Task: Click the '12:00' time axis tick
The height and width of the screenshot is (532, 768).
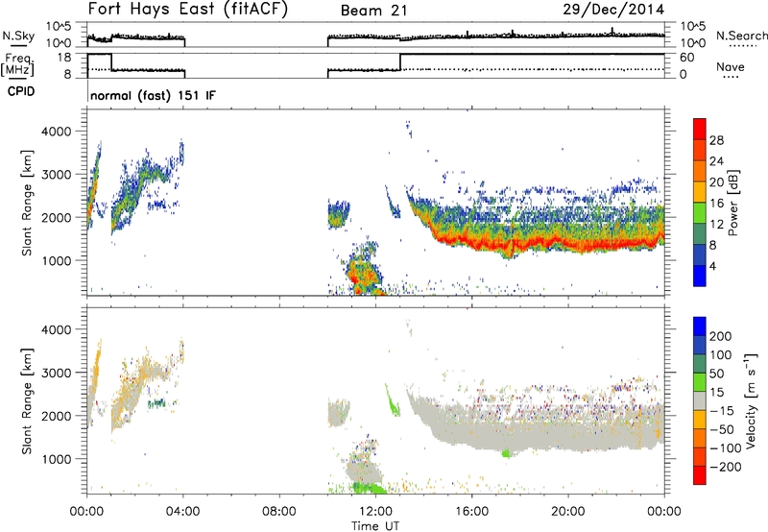Action: pos(375,512)
